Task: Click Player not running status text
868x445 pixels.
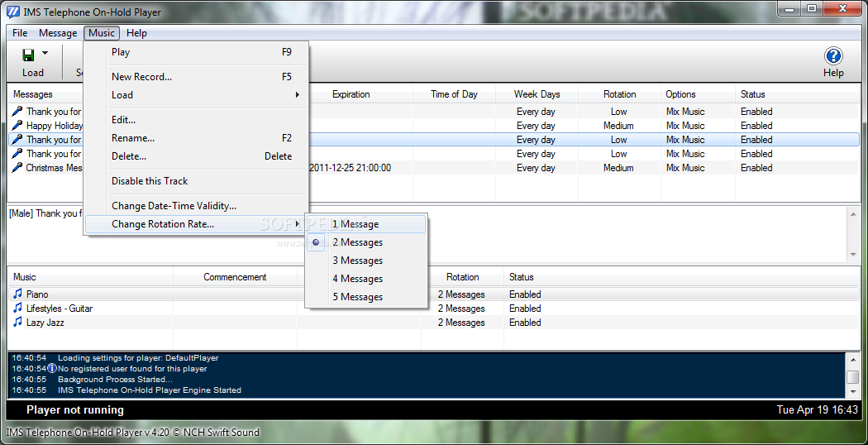Action: point(74,410)
